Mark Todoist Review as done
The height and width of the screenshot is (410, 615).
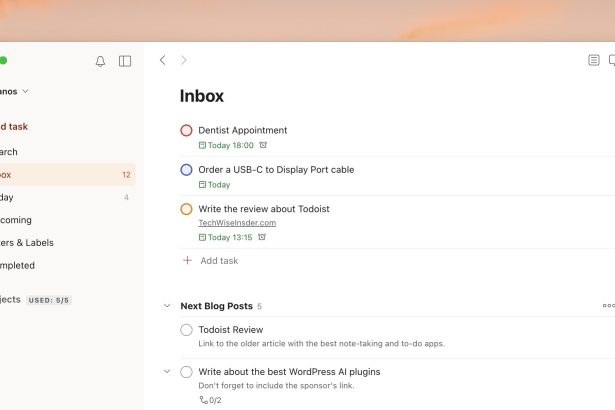pos(186,330)
